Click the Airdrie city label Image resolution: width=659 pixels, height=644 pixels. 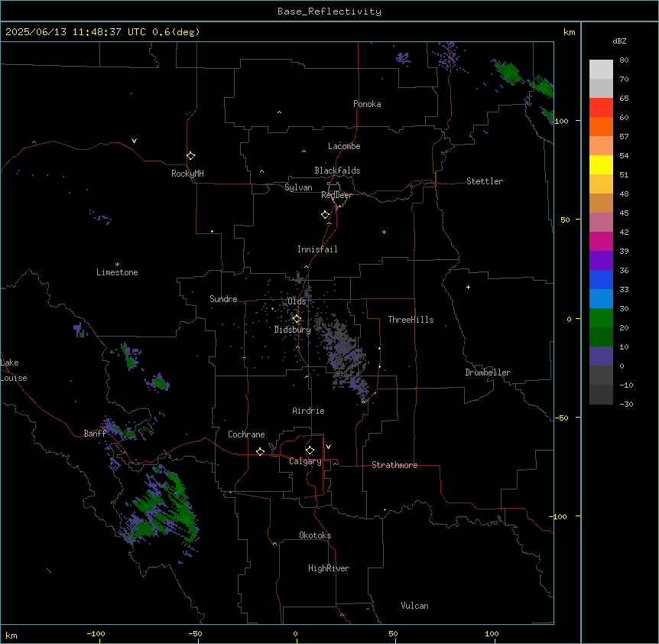309,411
